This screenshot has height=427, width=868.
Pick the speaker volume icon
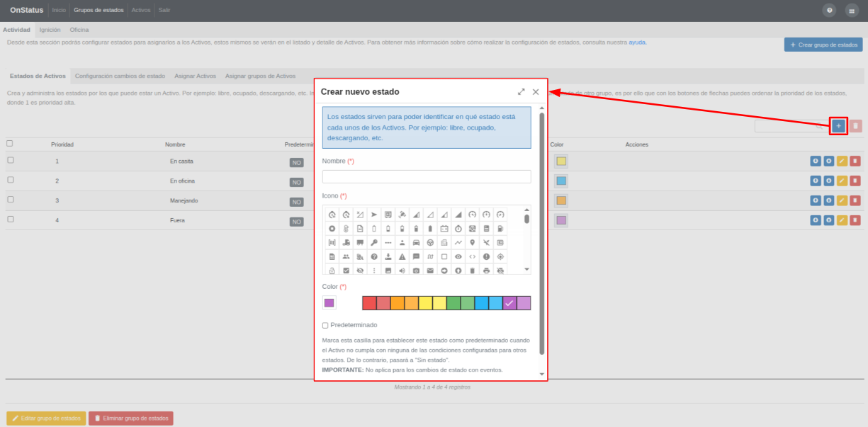coord(402,271)
